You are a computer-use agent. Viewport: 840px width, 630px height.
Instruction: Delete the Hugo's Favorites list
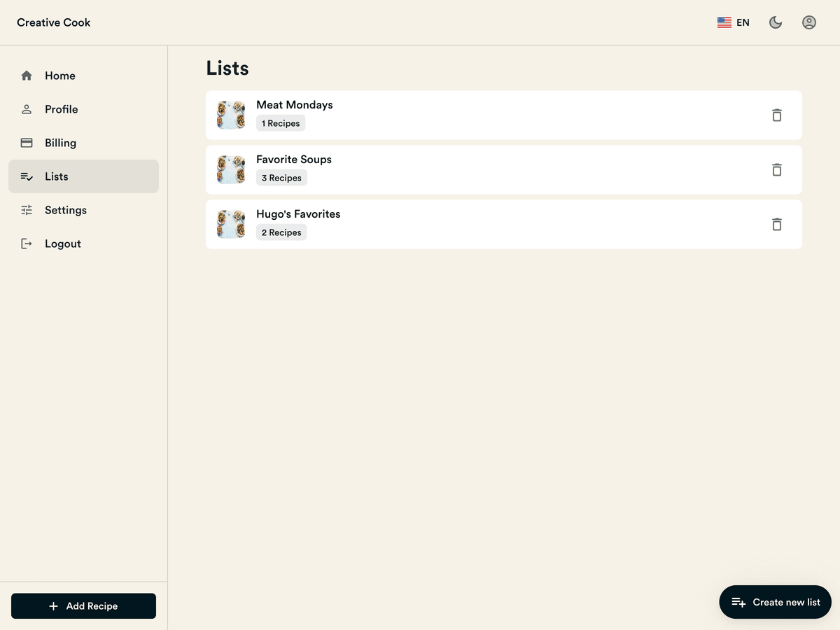[776, 224]
